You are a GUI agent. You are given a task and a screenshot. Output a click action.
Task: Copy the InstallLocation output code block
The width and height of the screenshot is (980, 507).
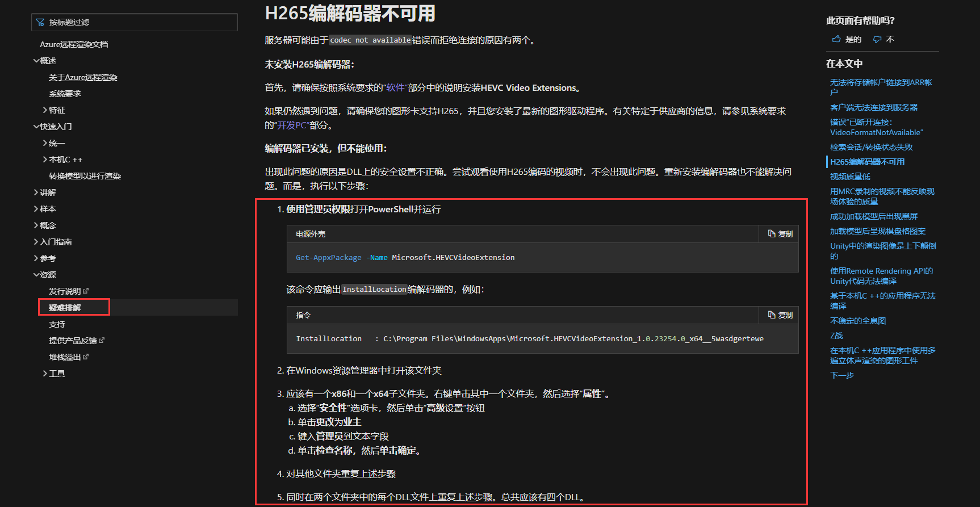[x=780, y=315]
